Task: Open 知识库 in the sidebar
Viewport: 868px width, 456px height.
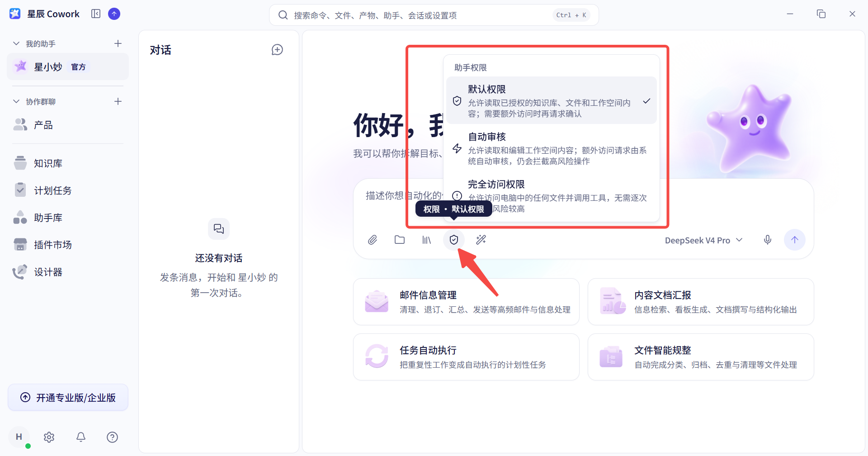Action: pos(68,163)
